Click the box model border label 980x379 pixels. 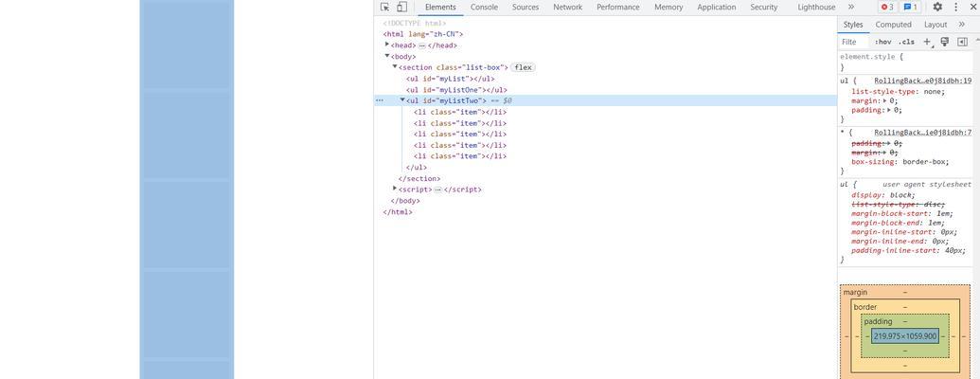[865, 307]
